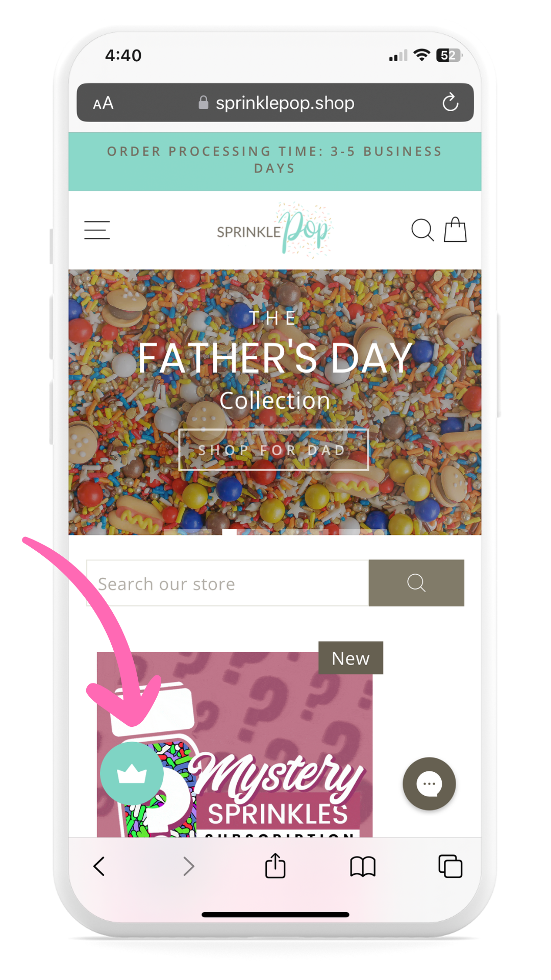The height and width of the screenshot is (980, 551).
Task: Go forward with the browser arrow
Action: [189, 866]
